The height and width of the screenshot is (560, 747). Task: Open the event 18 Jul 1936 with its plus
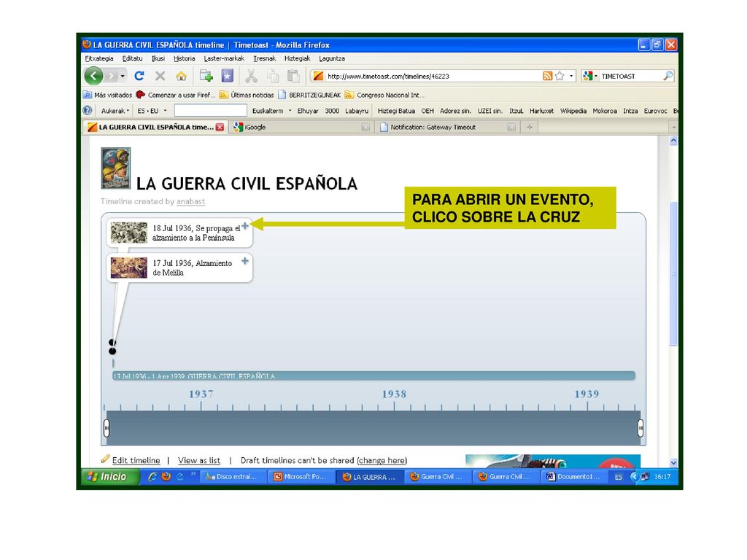pos(245,226)
